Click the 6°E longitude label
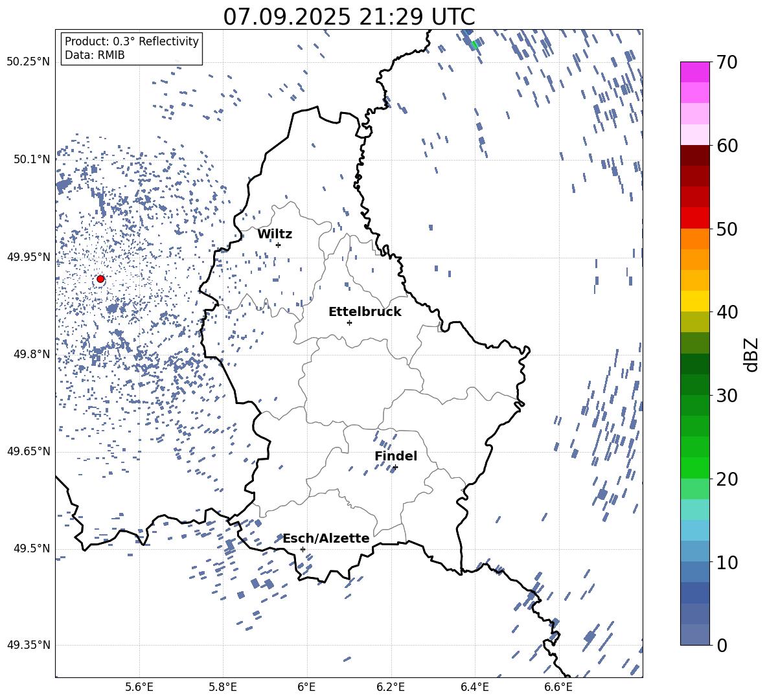The width and height of the screenshot is (767, 700). click(306, 687)
